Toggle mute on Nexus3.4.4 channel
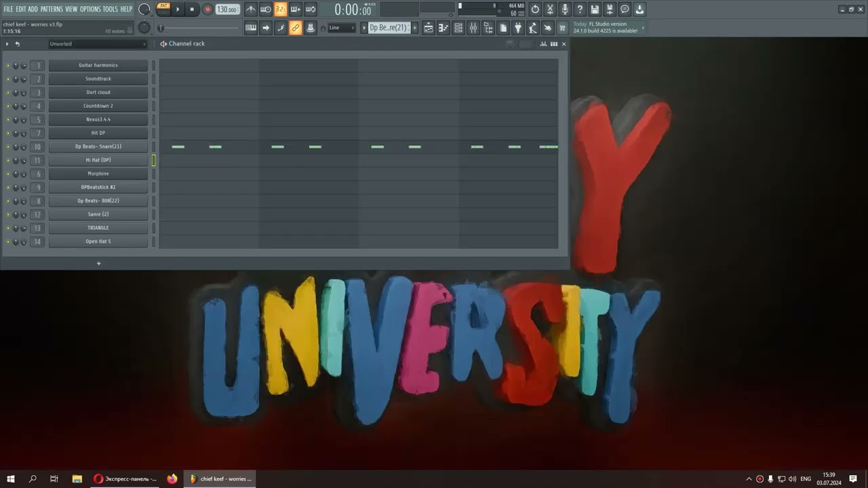Image resolution: width=868 pixels, height=488 pixels. 8,120
